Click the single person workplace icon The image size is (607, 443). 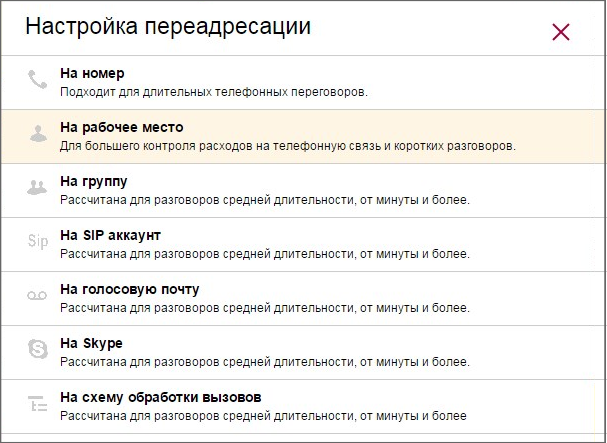click(38, 134)
